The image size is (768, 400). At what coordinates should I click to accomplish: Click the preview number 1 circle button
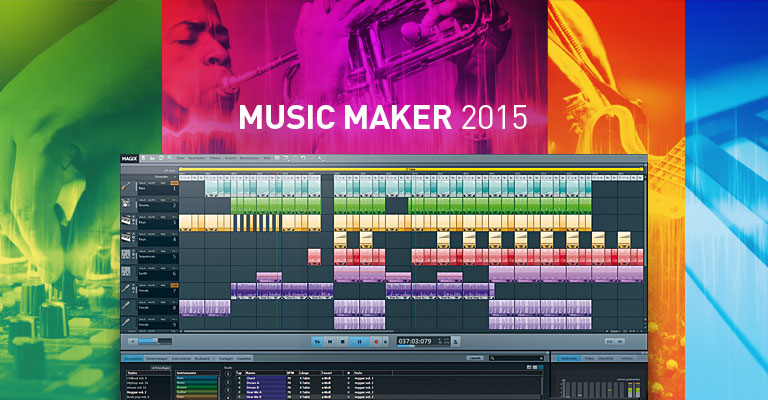pyautogui.click(x=228, y=374)
